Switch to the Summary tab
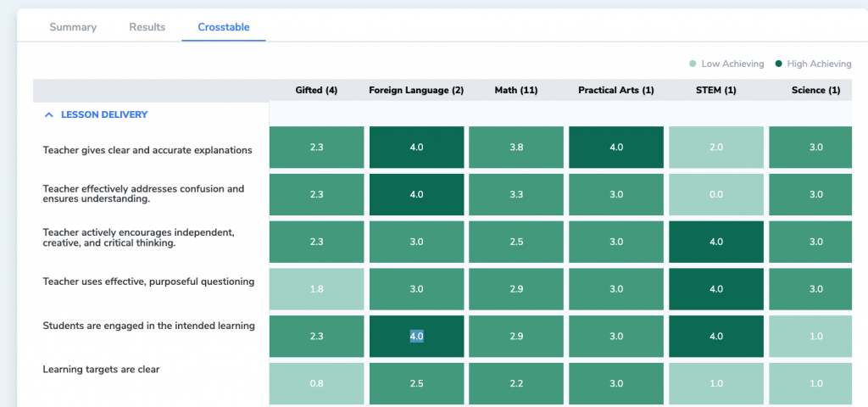Viewport: 868px width, 407px height. (x=73, y=27)
